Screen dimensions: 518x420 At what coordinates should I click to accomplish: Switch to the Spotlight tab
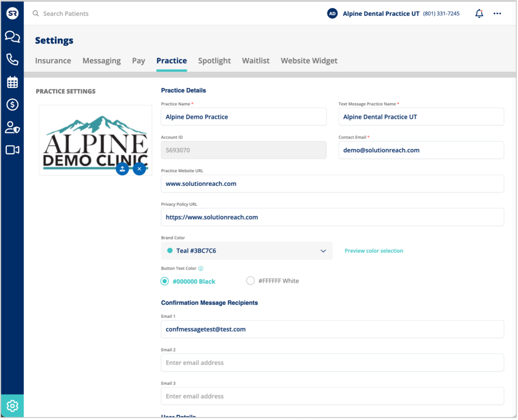[x=214, y=61]
